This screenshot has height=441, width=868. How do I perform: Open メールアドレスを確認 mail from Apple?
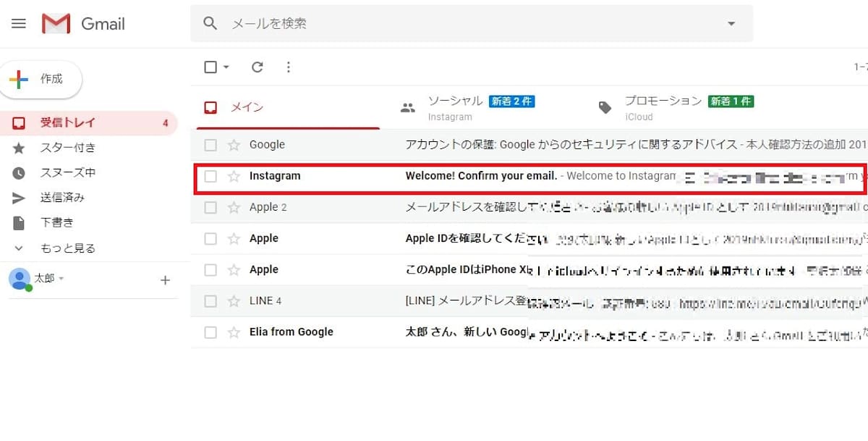click(x=529, y=207)
